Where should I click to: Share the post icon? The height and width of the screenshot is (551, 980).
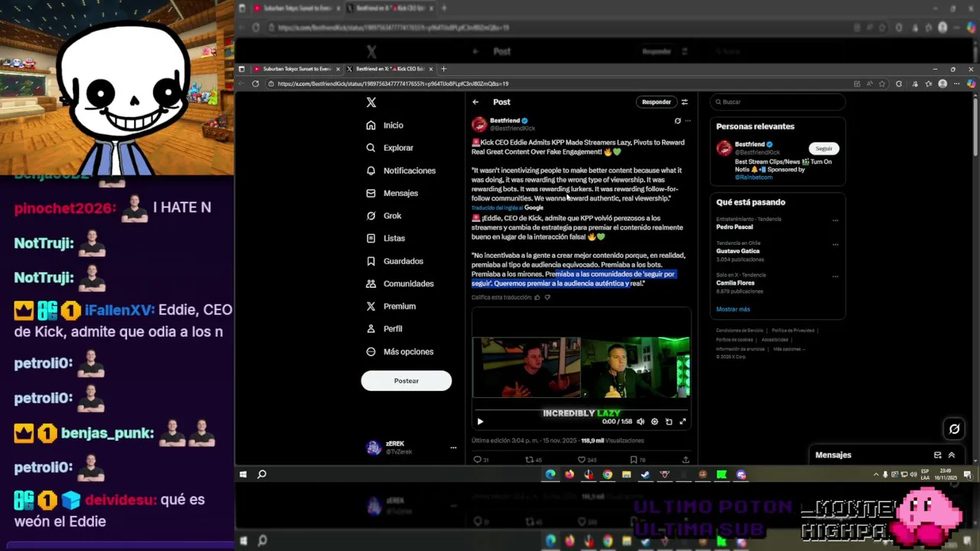(685, 460)
